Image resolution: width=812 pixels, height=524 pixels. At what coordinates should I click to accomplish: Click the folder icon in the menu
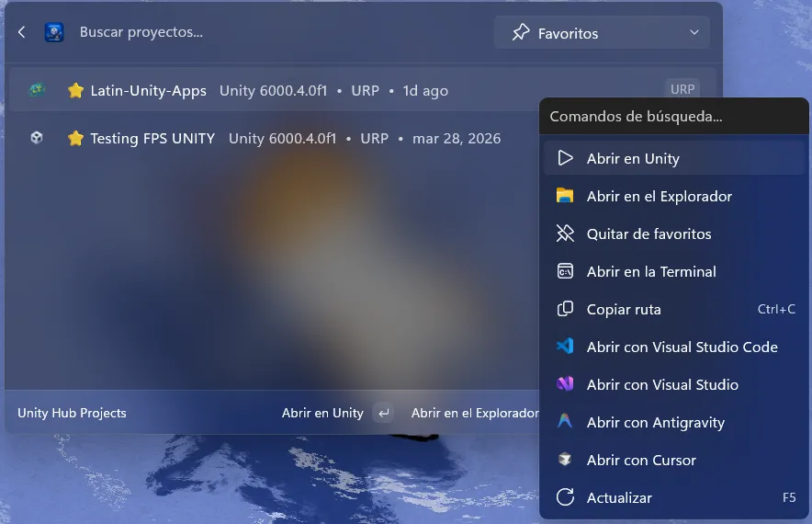(565, 196)
